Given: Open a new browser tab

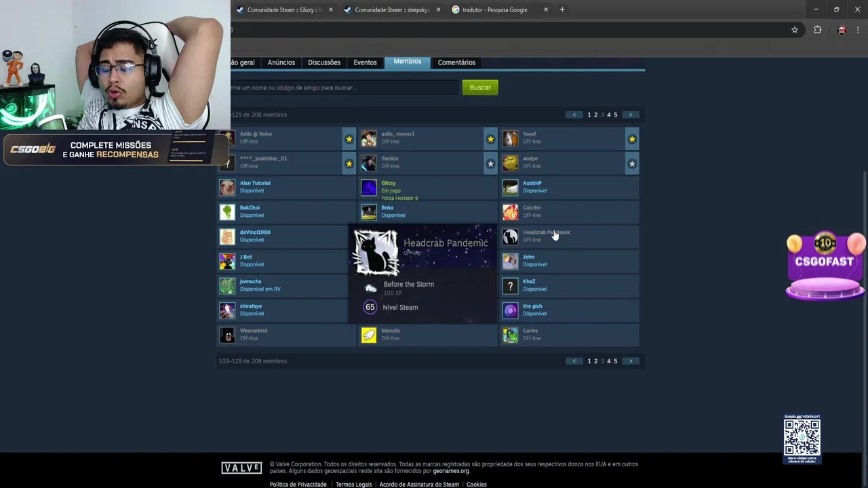Looking at the screenshot, I should [562, 9].
